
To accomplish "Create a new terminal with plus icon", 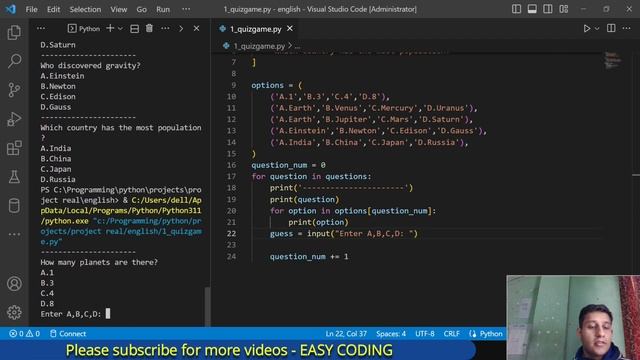I will pos(110,28).
